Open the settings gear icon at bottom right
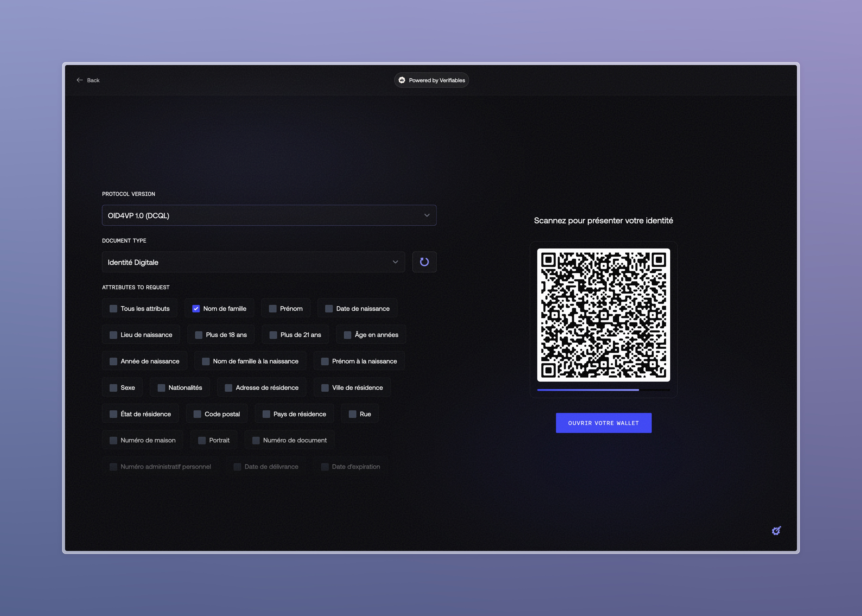The width and height of the screenshot is (862, 616). point(776,531)
